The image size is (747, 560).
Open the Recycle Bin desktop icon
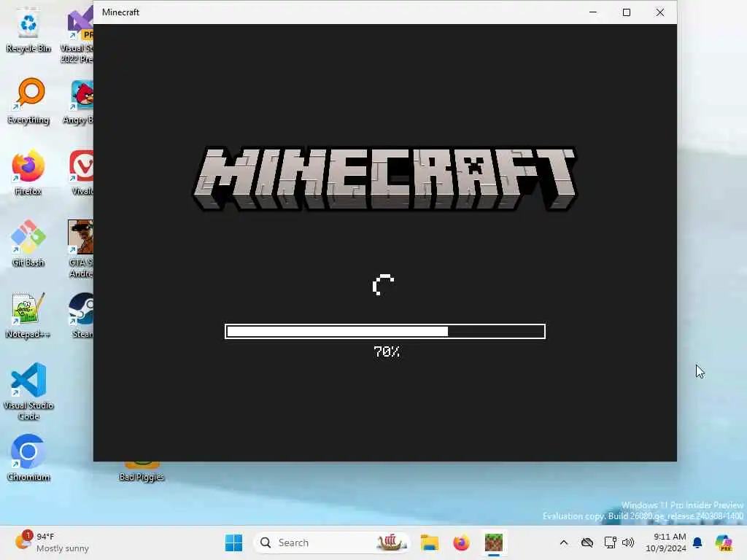point(28,30)
